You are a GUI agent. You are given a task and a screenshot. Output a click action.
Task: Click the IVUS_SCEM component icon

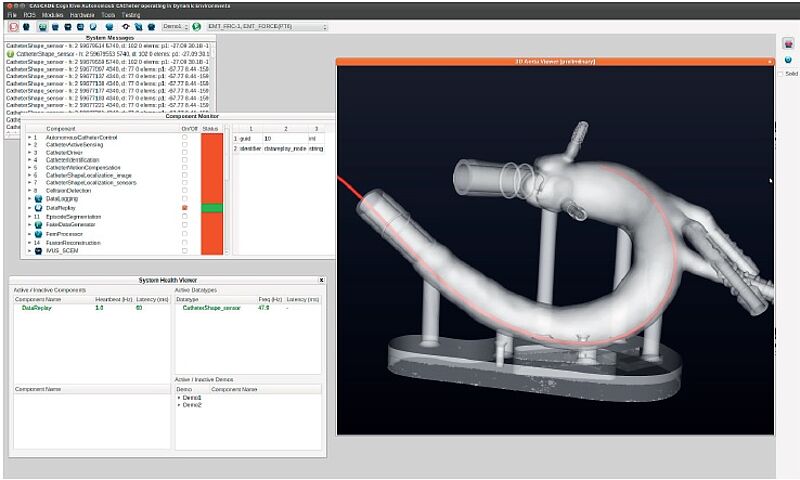point(39,251)
